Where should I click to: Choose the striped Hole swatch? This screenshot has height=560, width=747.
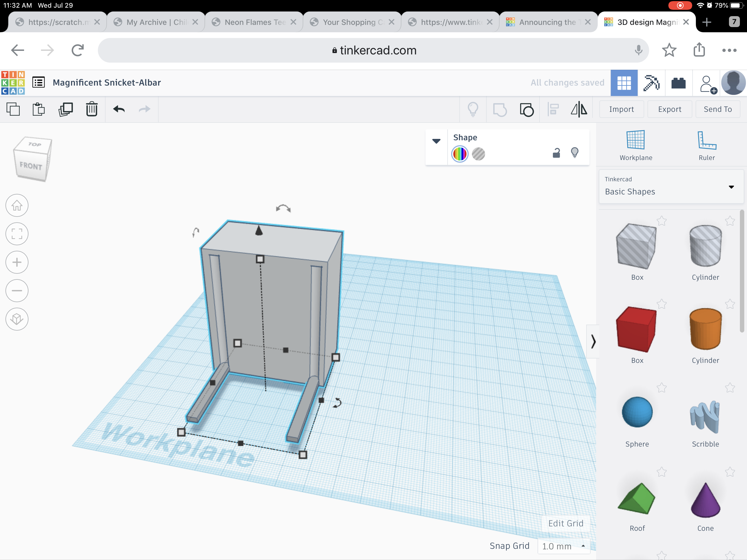point(478,154)
